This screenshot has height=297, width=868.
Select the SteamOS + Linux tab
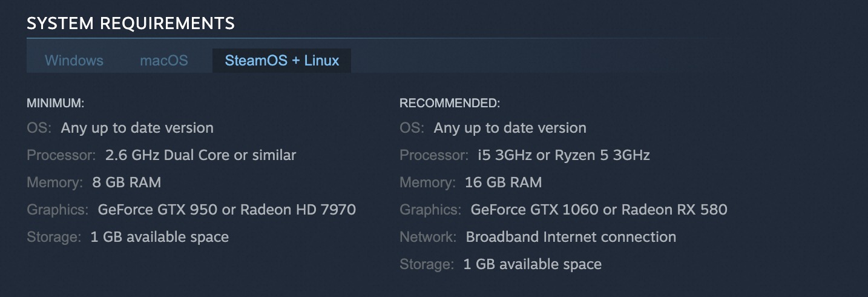pyautogui.click(x=281, y=61)
